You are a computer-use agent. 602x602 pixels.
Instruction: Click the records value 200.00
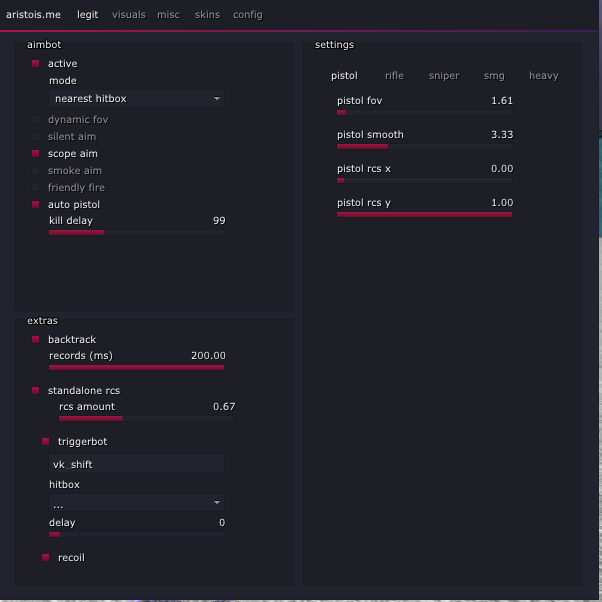pos(208,356)
